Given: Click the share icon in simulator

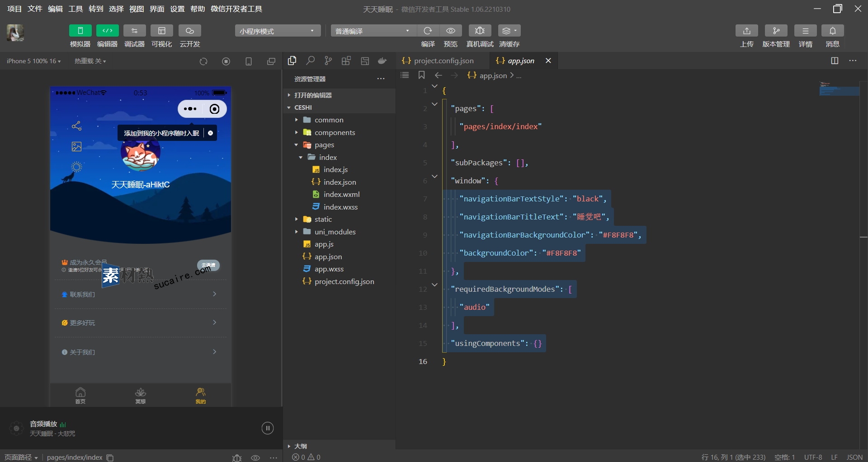Looking at the screenshot, I should point(76,126).
